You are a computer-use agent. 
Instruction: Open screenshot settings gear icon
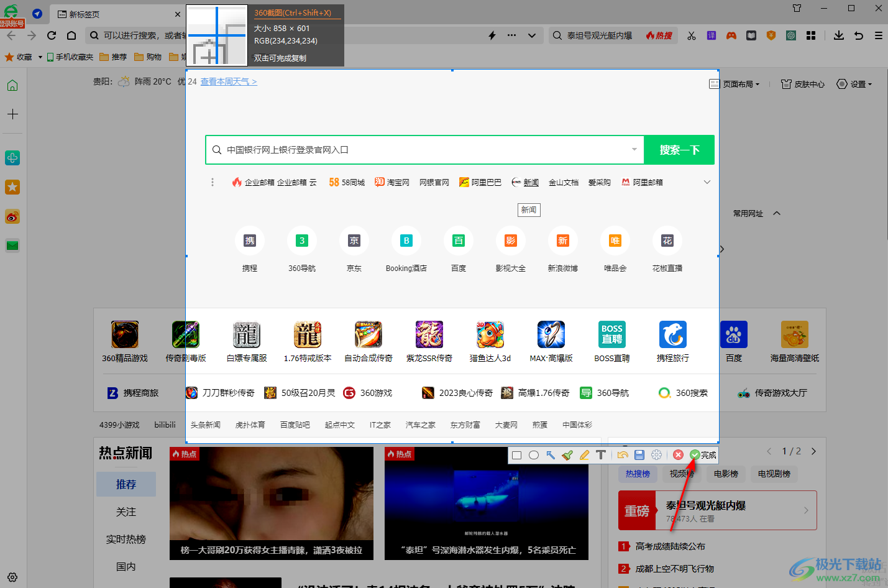pos(657,455)
